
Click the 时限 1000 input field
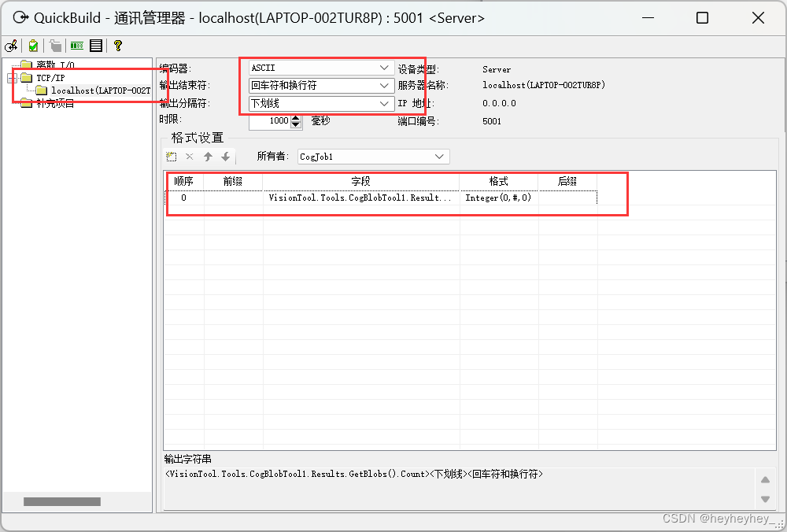coord(269,121)
